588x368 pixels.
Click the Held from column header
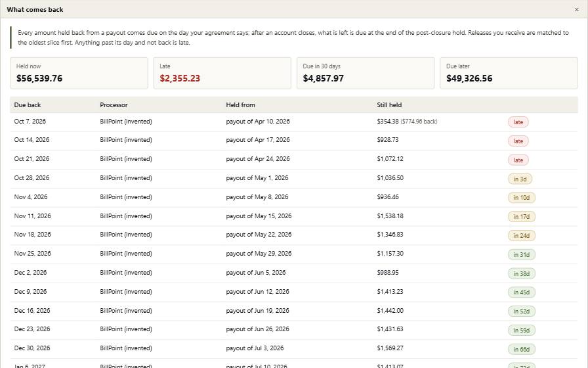(240, 105)
